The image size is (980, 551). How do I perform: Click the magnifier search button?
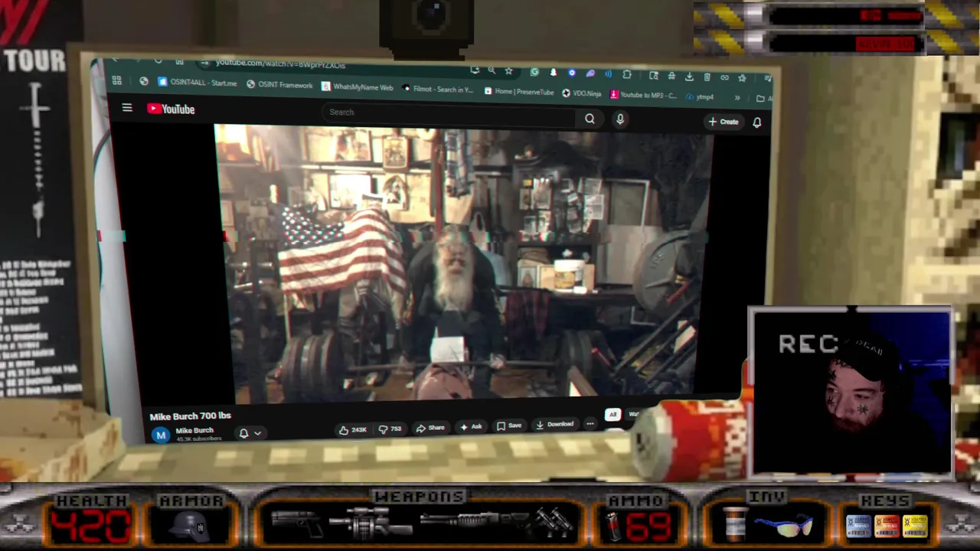tap(590, 119)
